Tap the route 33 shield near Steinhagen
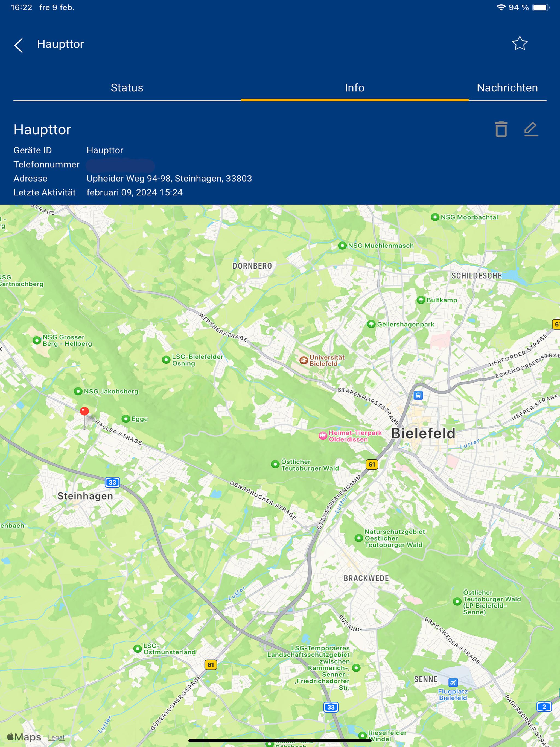 point(112,482)
